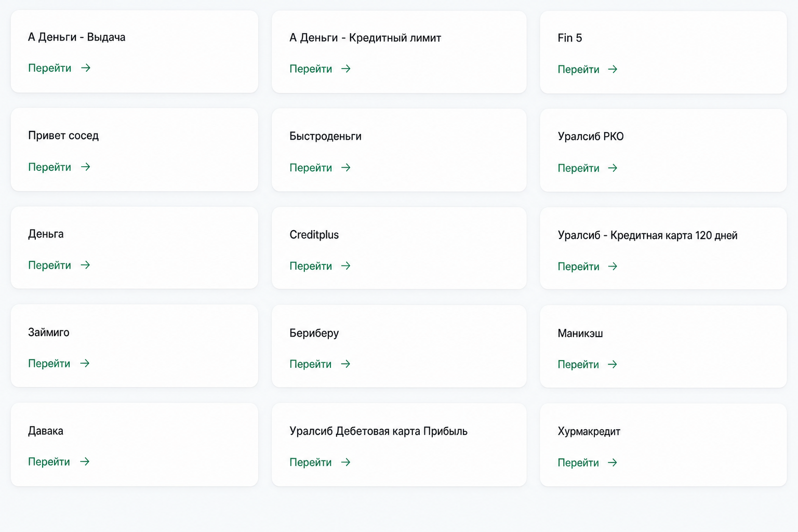Click the arrow icon under А Деньги - Кредитный лимит
Viewport: 798px width, 532px height.
pyautogui.click(x=346, y=69)
